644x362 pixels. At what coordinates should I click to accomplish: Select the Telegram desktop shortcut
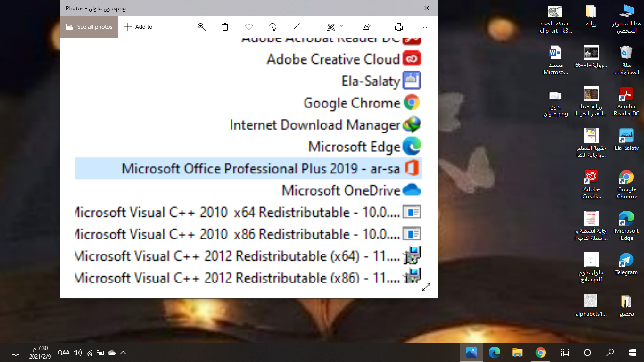627,264
